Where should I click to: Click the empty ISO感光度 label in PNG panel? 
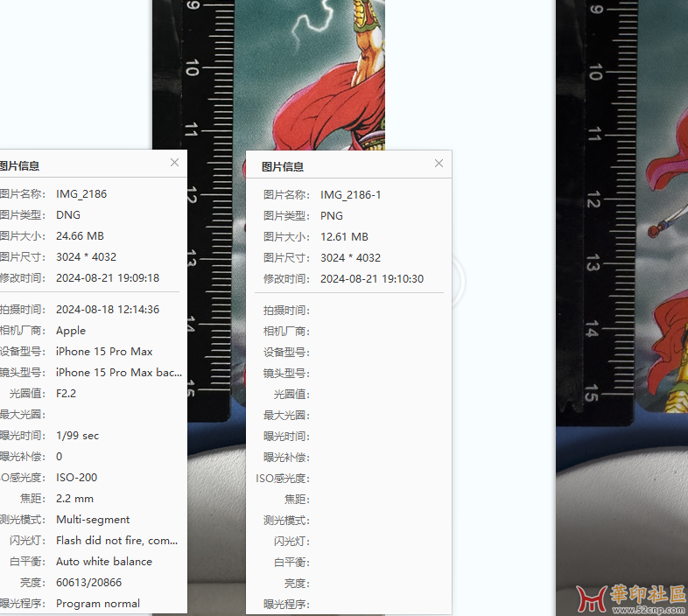(x=283, y=479)
